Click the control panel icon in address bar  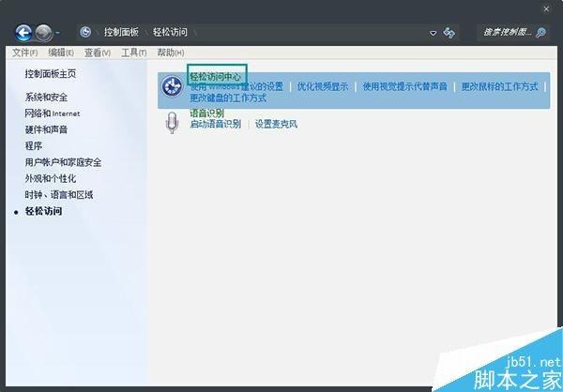coord(85,32)
